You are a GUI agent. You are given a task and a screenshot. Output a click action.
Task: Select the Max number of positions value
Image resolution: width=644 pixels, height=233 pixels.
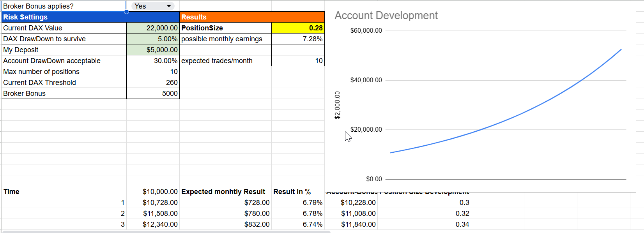click(x=153, y=72)
